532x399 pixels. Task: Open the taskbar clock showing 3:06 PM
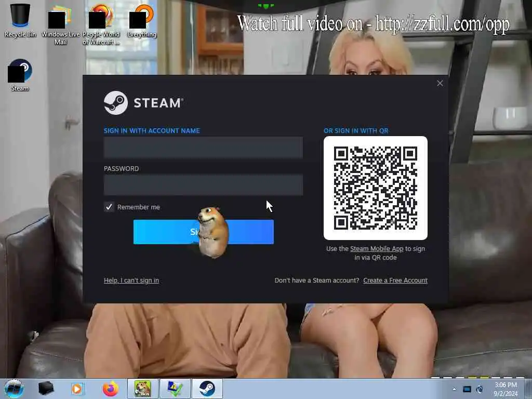click(506, 389)
